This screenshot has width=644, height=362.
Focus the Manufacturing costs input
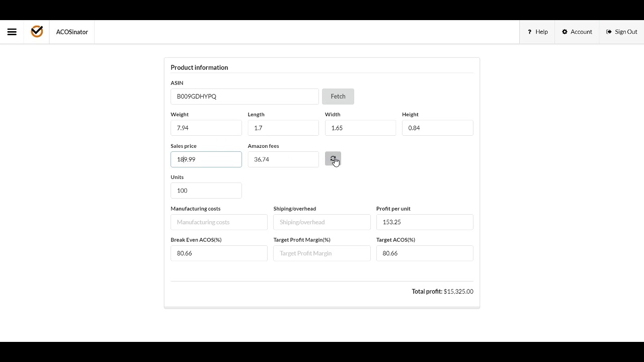click(x=219, y=222)
